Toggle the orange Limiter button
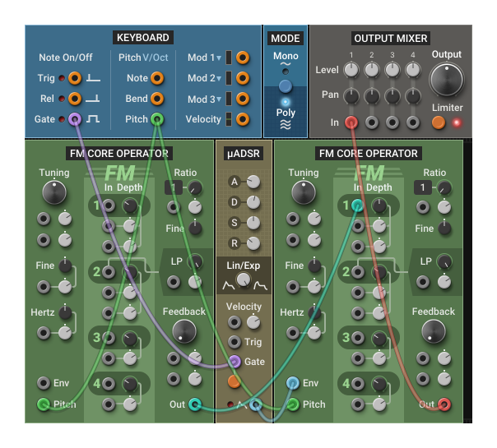The width and height of the screenshot is (497, 448). pyautogui.click(x=439, y=122)
